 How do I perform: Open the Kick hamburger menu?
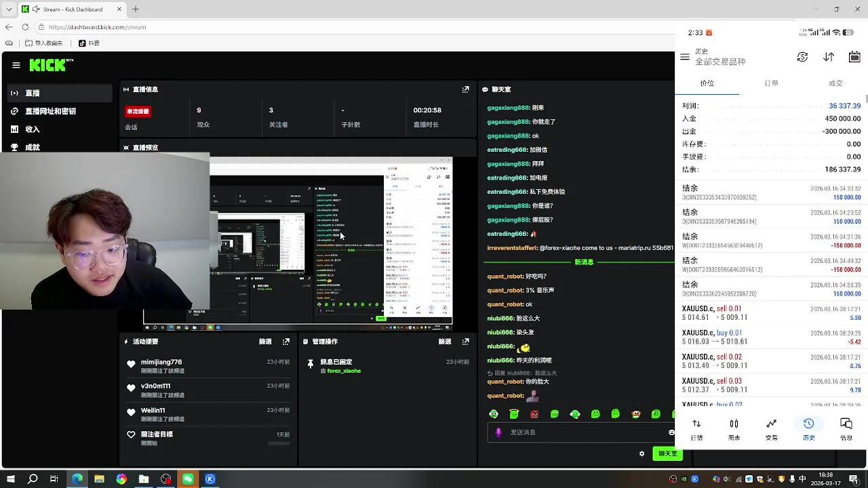tap(16, 65)
